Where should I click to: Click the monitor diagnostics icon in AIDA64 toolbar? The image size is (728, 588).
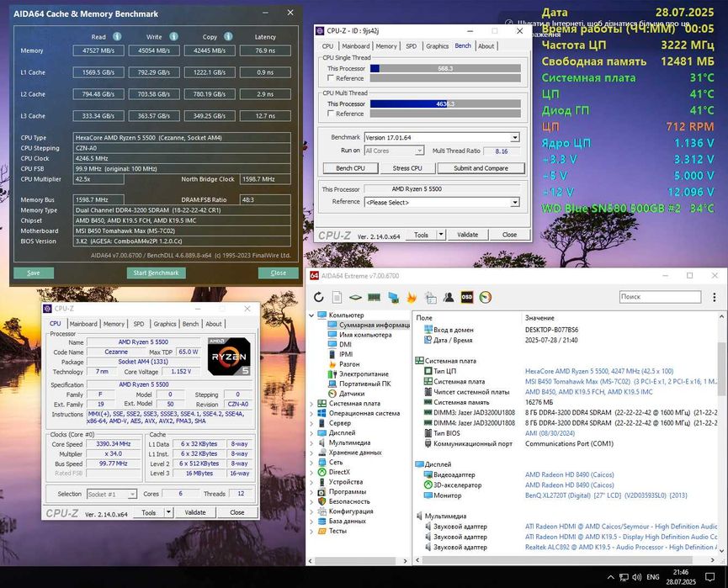(393, 297)
